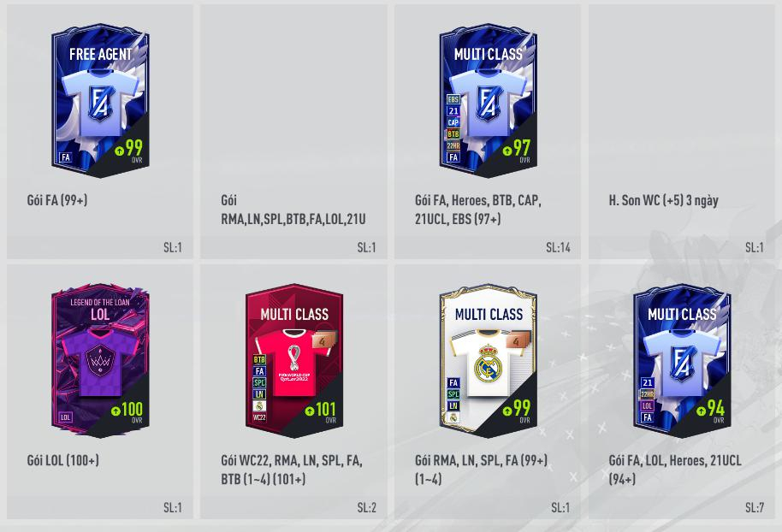The height and width of the screenshot is (532, 782).
Task: Click the FA shield logo on Free Agent shirt
Action: [100, 103]
